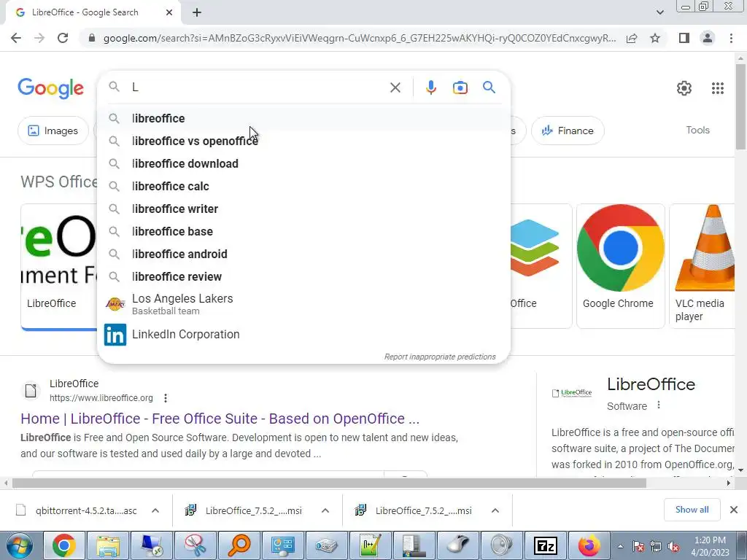The width and height of the screenshot is (747, 560).
Task: Show all downloads
Action: (x=692, y=510)
